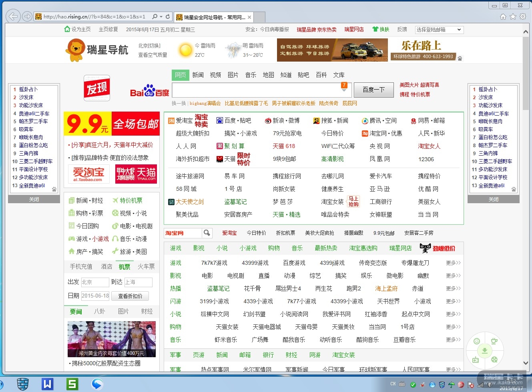This screenshot has width=532, height=392.
Task: Click the film reel icon in floating widget
Action: 494,360
